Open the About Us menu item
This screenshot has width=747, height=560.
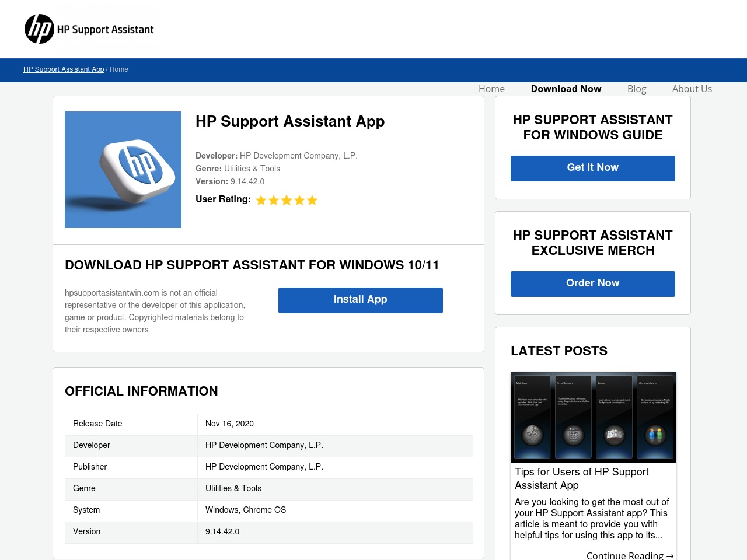click(692, 89)
